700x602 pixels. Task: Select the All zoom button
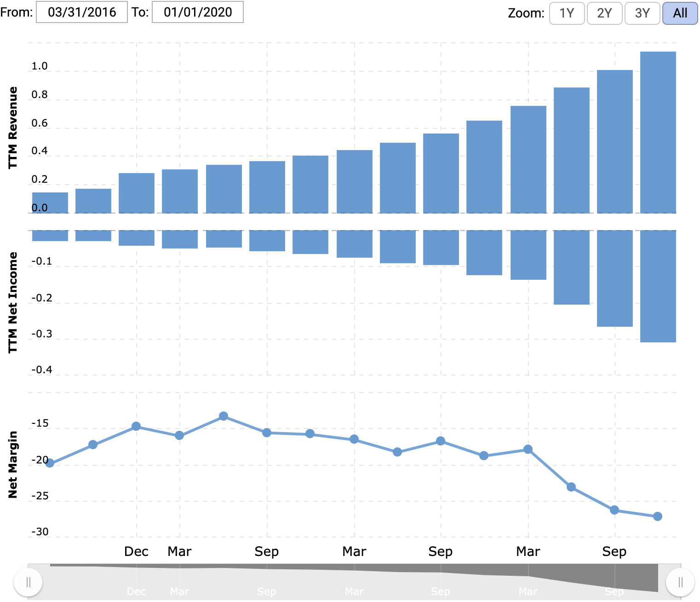coord(680,13)
